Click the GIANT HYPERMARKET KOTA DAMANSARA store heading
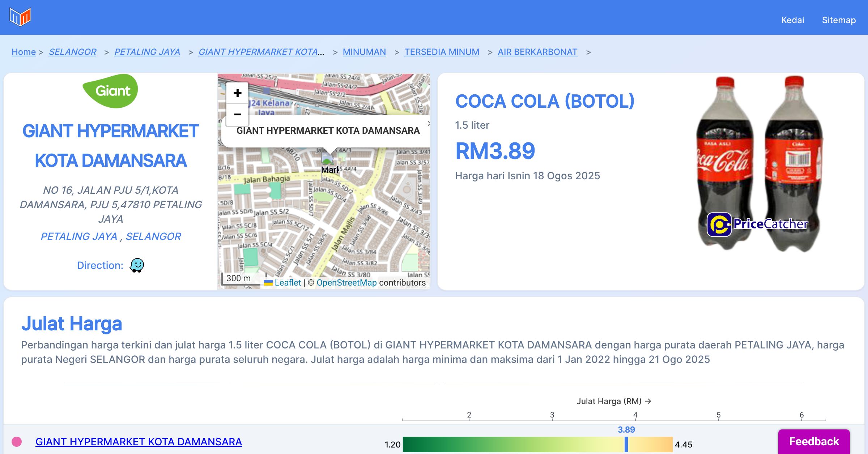 111,146
